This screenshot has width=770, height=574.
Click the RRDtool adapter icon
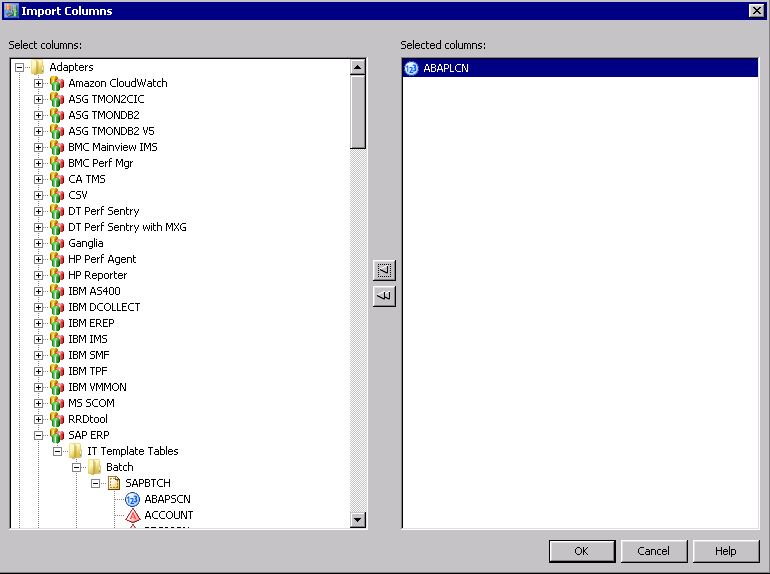pos(57,419)
